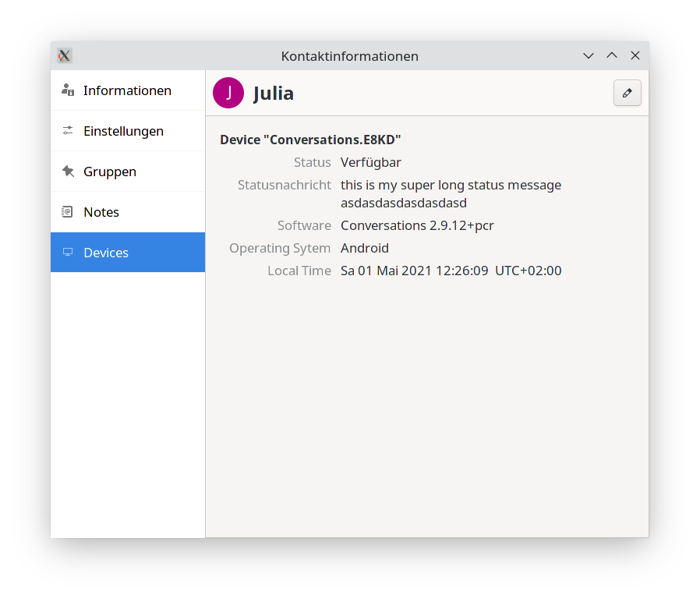Open the Gruppen tab label
Viewport: 700px width, 598px height.
pos(110,172)
